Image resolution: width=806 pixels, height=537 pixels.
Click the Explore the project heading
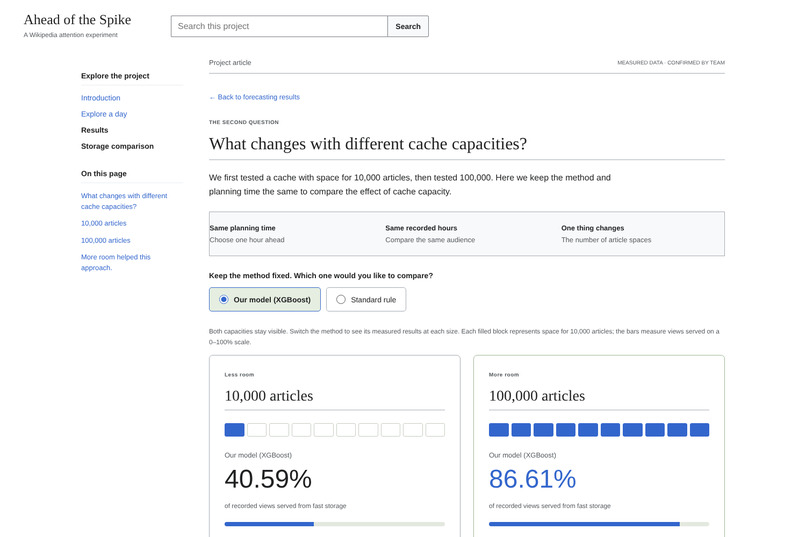pyautogui.click(x=115, y=76)
